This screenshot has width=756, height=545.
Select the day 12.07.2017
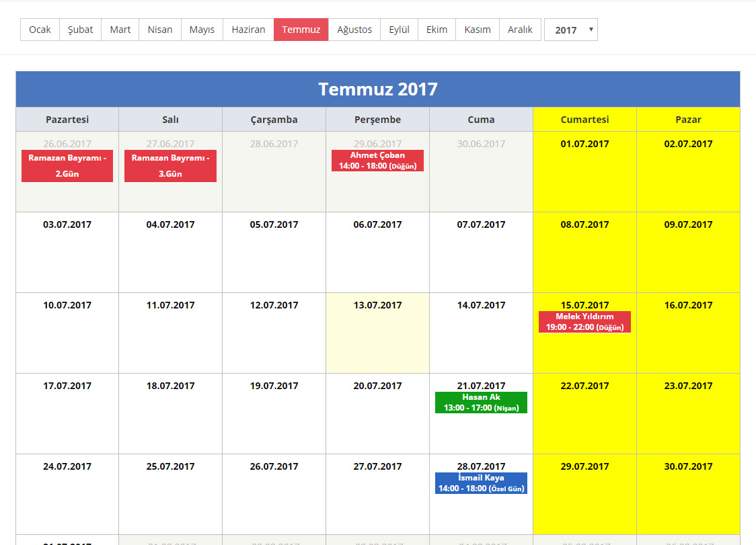coord(274,333)
